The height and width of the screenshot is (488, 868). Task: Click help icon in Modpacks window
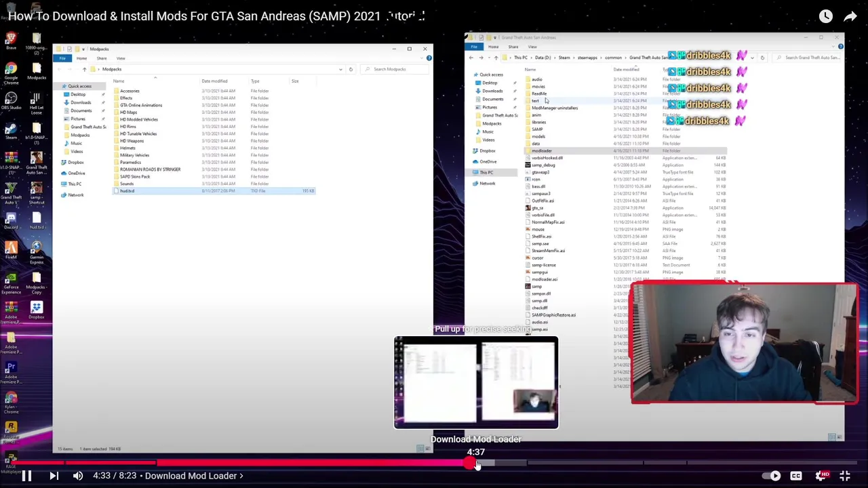(429, 58)
